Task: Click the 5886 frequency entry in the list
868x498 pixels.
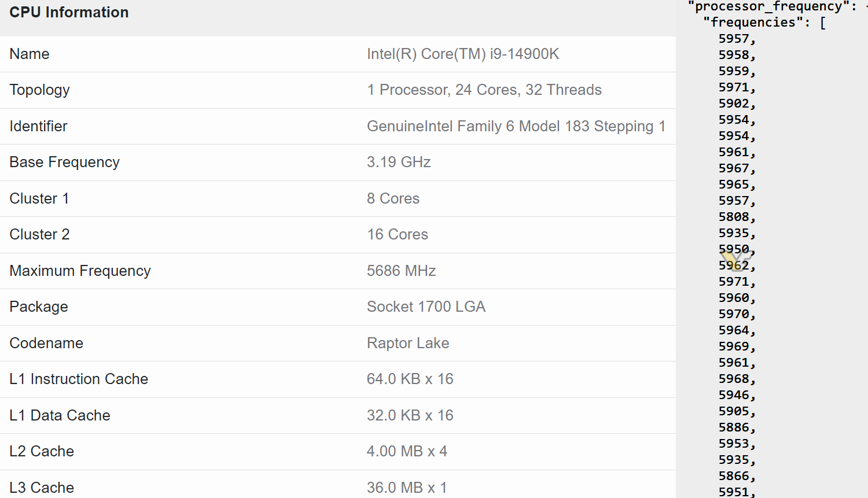Action: click(x=734, y=427)
